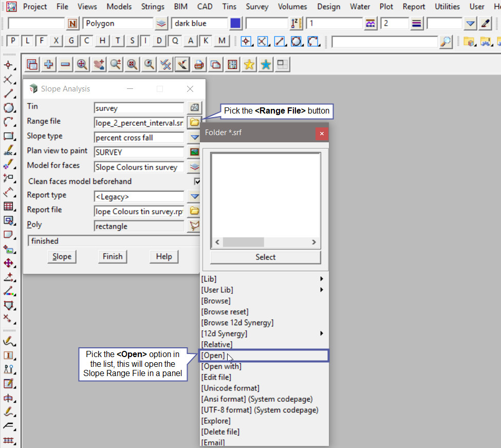Screen dimensions: 501x448
Task: Toggle the K snap button
Action: click(x=206, y=41)
